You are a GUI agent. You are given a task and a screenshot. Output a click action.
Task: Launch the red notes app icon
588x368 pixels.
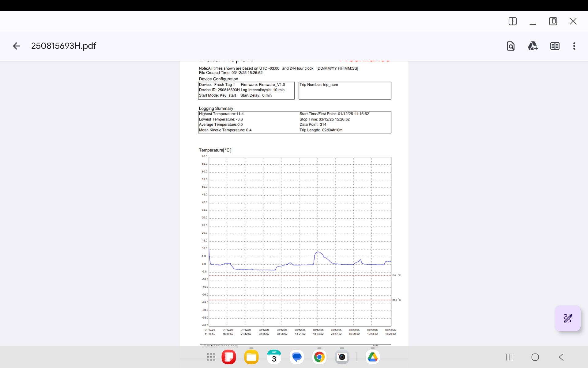[229, 357]
